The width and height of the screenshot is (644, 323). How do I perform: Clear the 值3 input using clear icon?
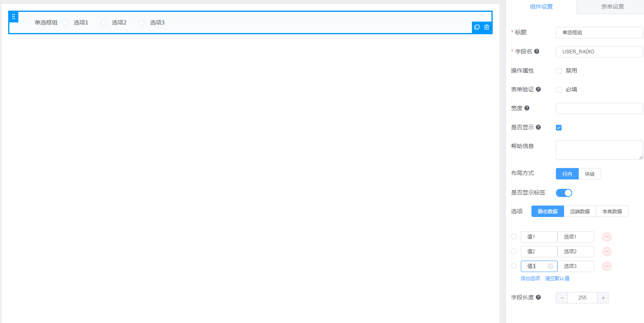pos(550,266)
